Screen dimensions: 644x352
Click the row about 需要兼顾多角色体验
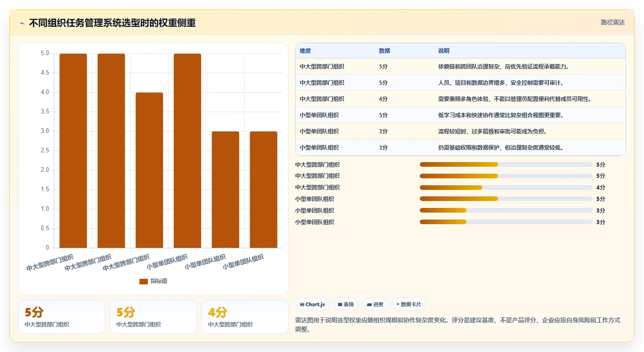coord(460,99)
